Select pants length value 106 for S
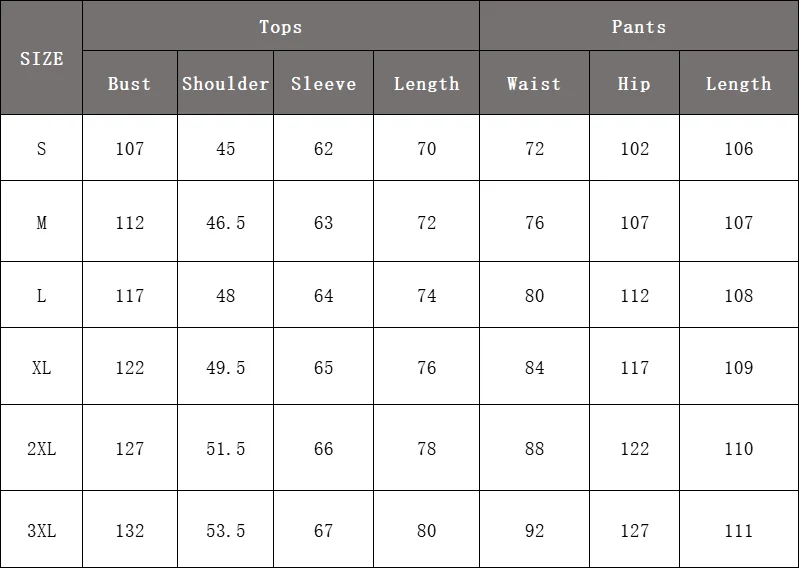 pyautogui.click(x=738, y=149)
